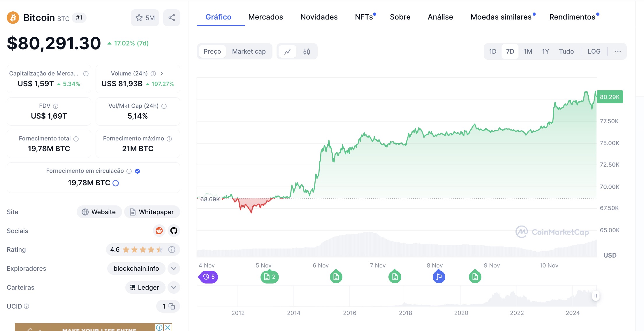Click the 2018 point on timeline navigator
Image resolution: width=644 pixels, height=331 pixels.
(405, 313)
